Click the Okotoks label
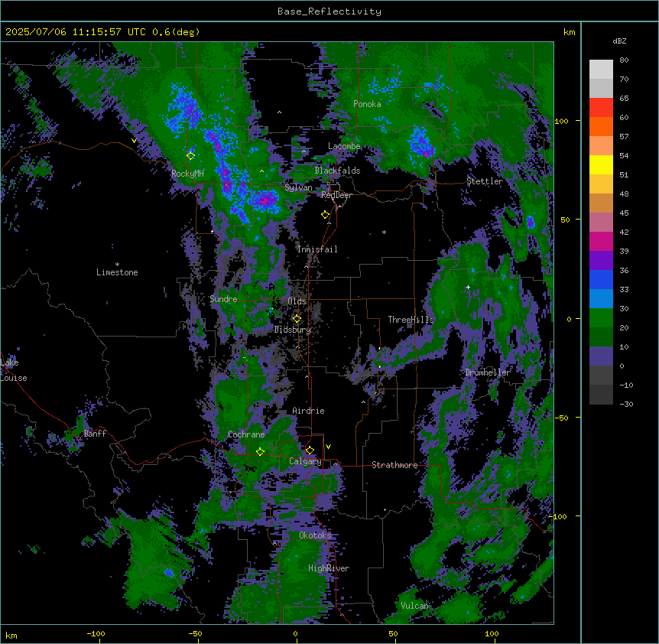The image size is (659, 644). pos(315,535)
